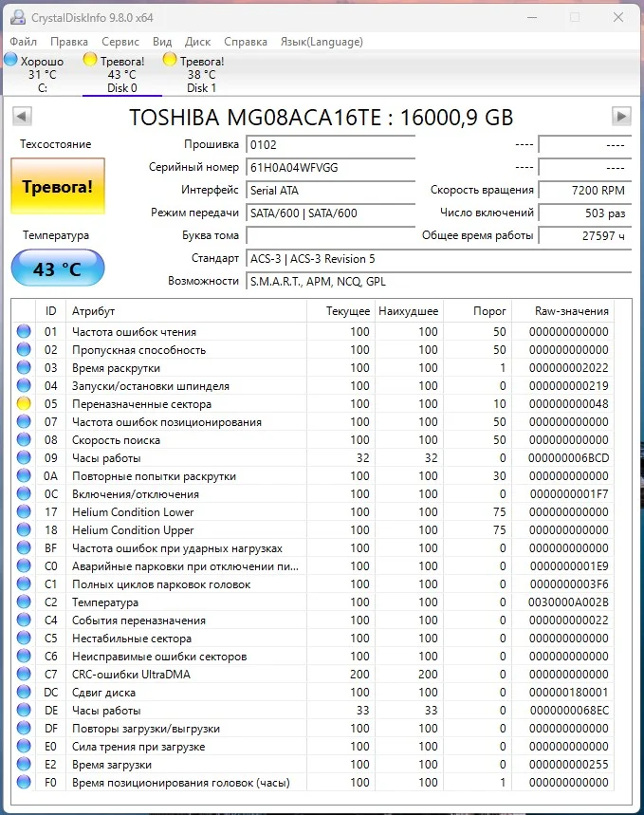Image resolution: width=644 pixels, height=815 pixels.
Task: Click yellow status orb for attribute 05
Action: click(24, 403)
